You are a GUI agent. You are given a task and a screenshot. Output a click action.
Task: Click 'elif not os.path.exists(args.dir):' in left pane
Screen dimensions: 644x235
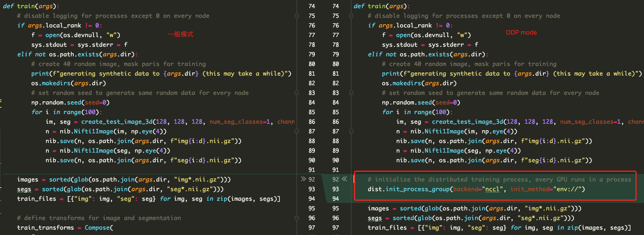click(x=77, y=54)
